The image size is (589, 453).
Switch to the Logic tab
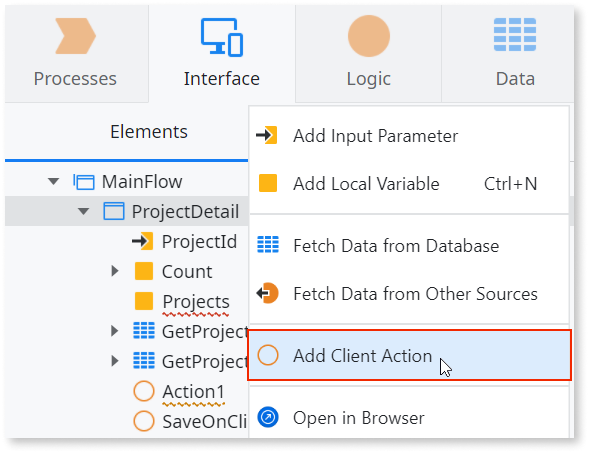(x=369, y=53)
